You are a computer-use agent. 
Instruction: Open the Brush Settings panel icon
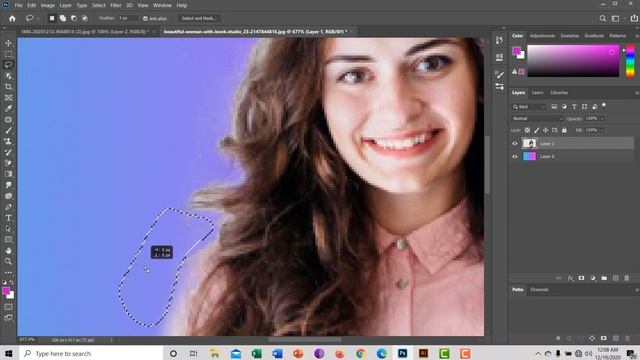click(499, 74)
